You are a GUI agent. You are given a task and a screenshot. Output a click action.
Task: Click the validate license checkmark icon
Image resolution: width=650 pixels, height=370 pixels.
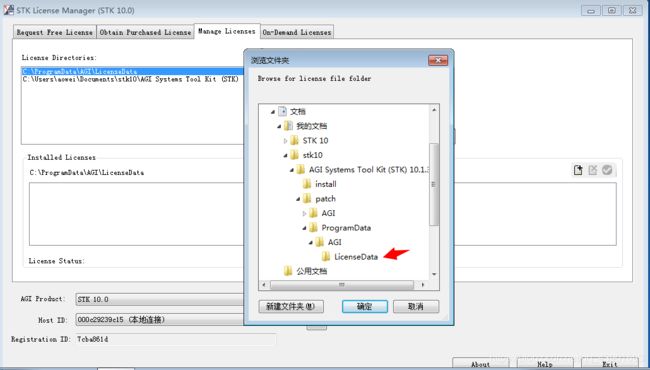[x=607, y=170]
